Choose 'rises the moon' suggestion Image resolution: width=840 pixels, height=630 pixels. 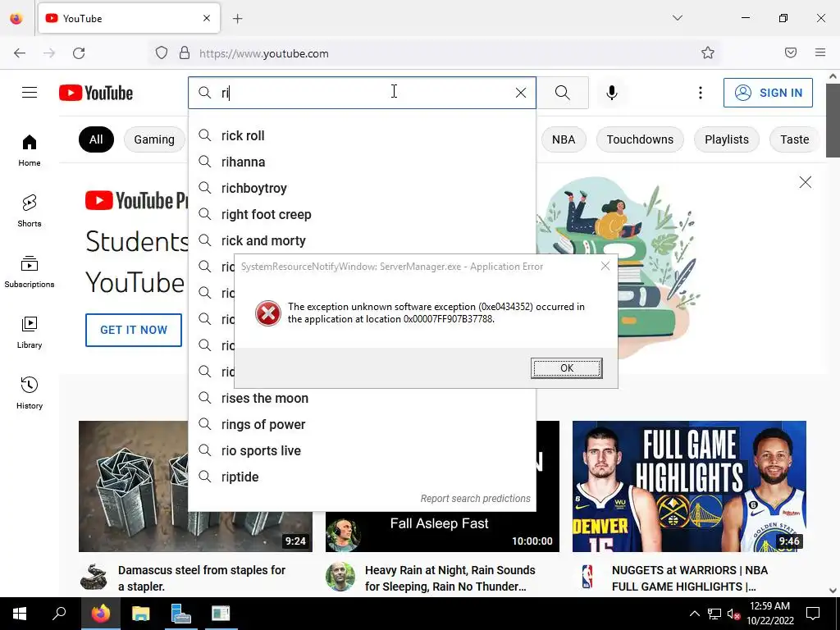tap(362, 398)
